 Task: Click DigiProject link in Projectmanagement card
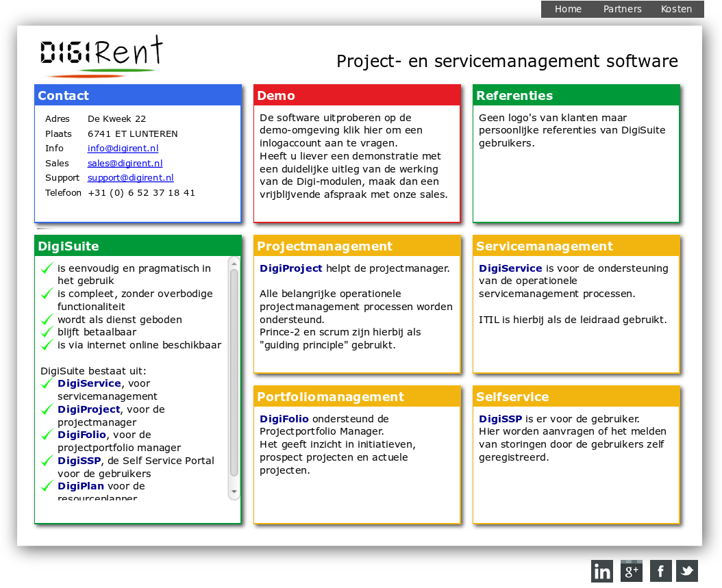pyautogui.click(x=290, y=268)
